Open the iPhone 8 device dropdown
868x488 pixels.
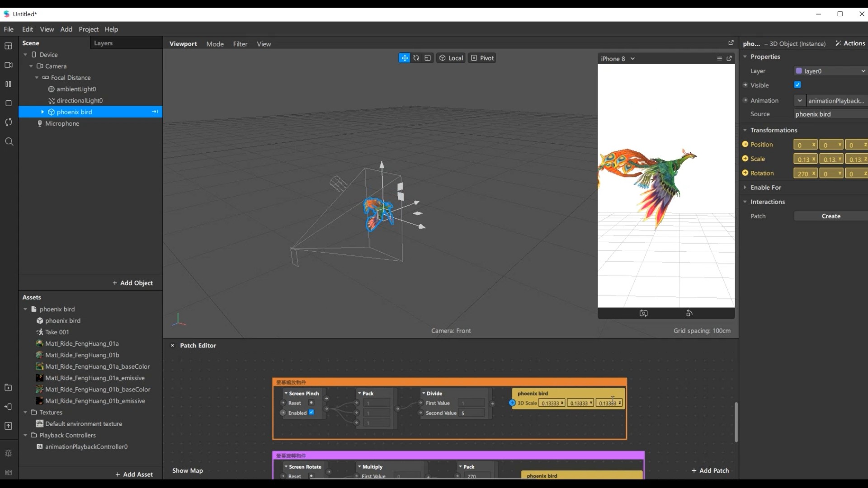[x=618, y=59]
